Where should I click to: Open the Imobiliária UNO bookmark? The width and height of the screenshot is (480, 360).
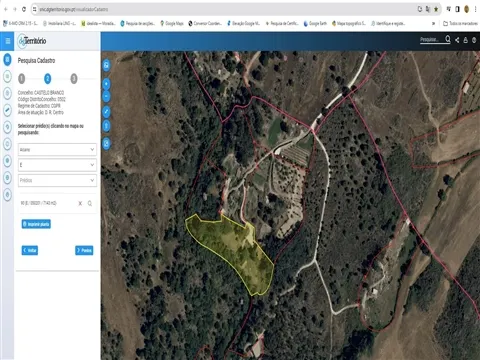pyautogui.click(x=60, y=23)
